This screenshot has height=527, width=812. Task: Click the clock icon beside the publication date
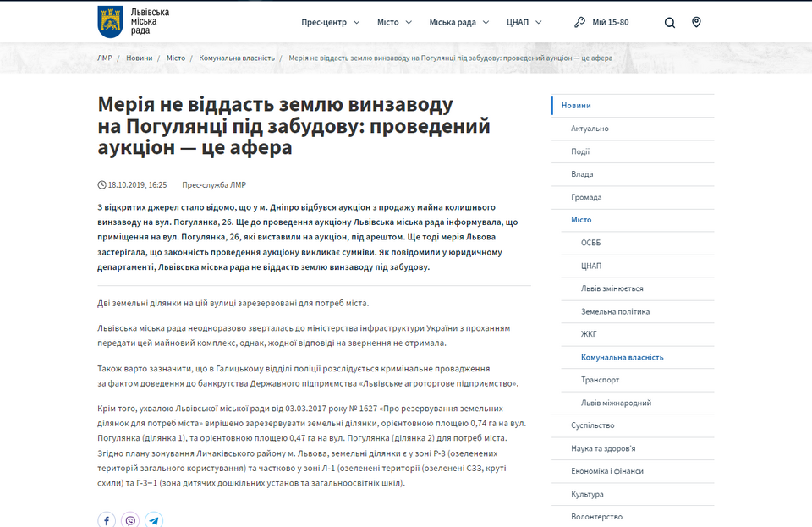click(x=102, y=184)
